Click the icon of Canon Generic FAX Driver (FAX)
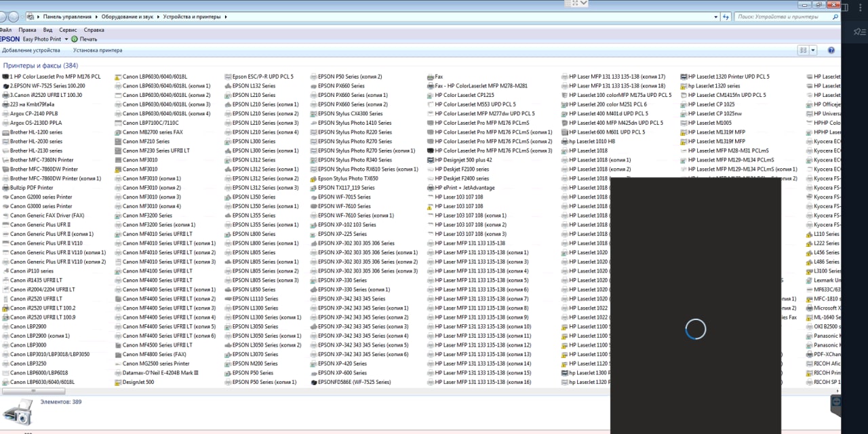 tap(5, 216)
